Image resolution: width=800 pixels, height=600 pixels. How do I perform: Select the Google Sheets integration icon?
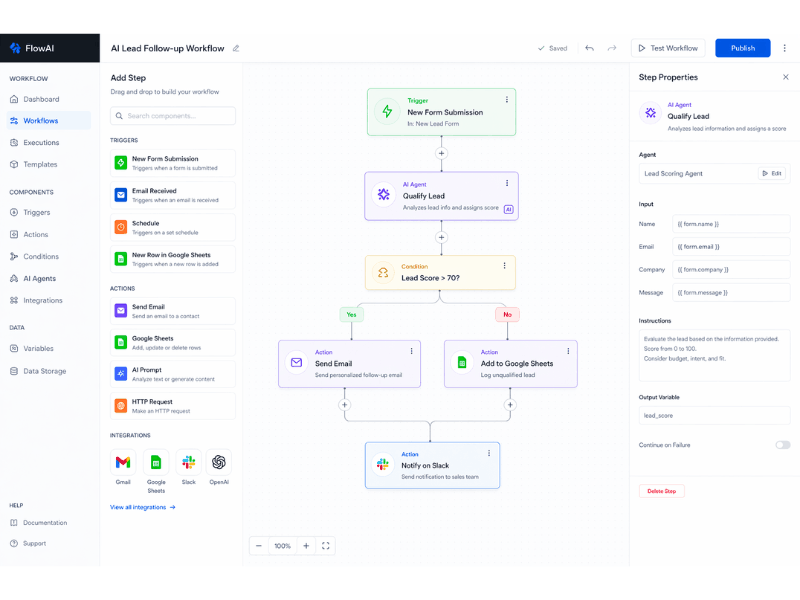pyautogui.click(x=156, y=463)
